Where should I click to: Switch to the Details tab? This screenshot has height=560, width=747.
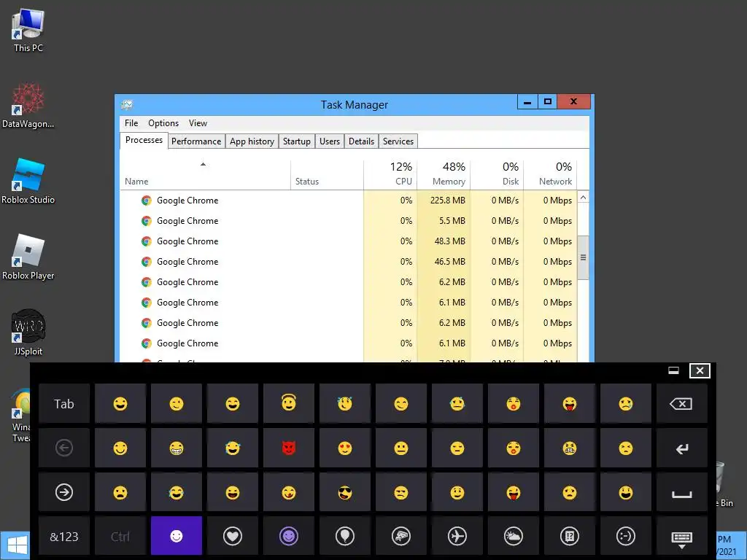point(362,141)
